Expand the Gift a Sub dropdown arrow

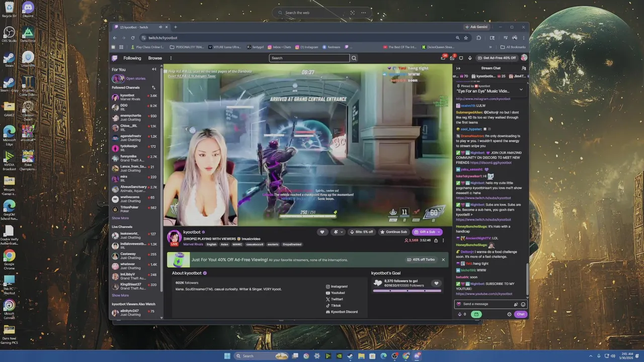(x=439, y=232)
